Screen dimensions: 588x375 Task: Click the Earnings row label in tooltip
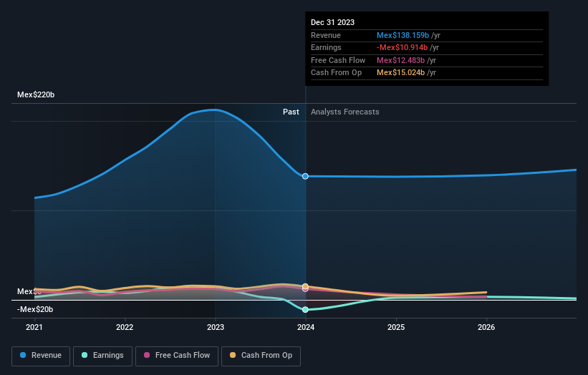326,47
